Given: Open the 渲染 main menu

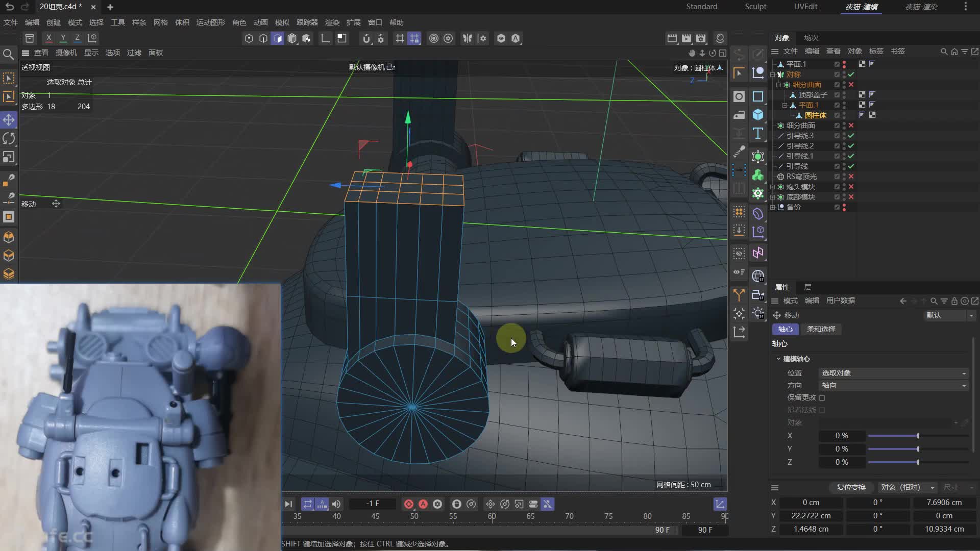Looking at the screenshot, I should click(332, 22).
